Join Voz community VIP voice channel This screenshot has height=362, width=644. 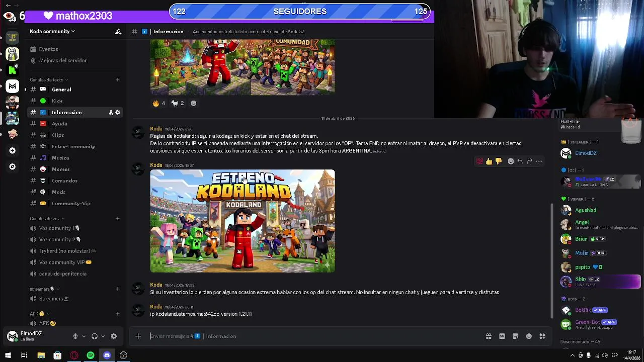point(65,262)
